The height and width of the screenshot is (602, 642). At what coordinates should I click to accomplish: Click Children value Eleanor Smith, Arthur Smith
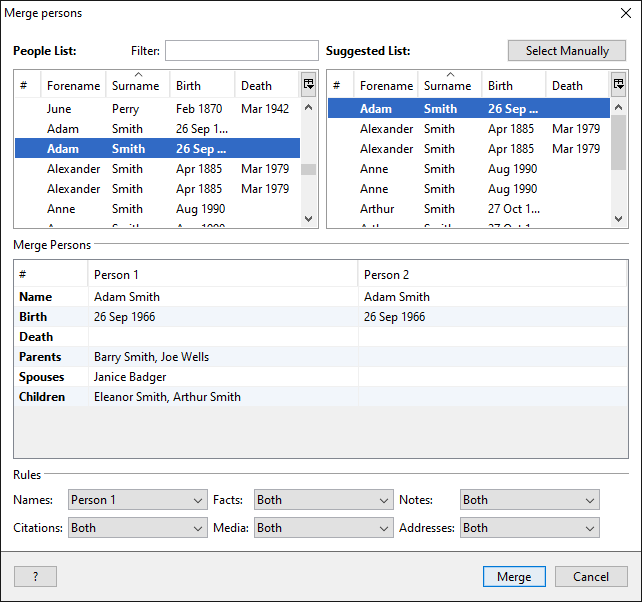[x=167, y=397]
